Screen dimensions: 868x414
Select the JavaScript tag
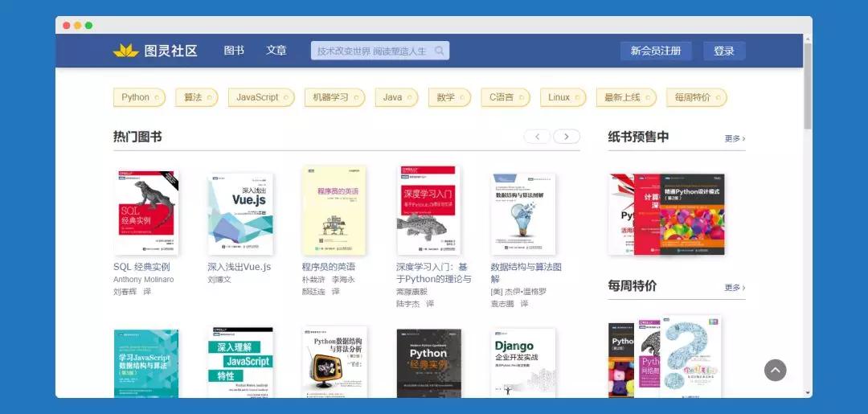click(x=261, y=97)
